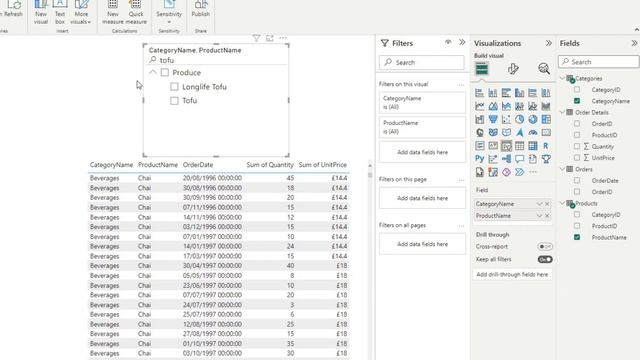Tick the plain Tofu checkbox

174,100
